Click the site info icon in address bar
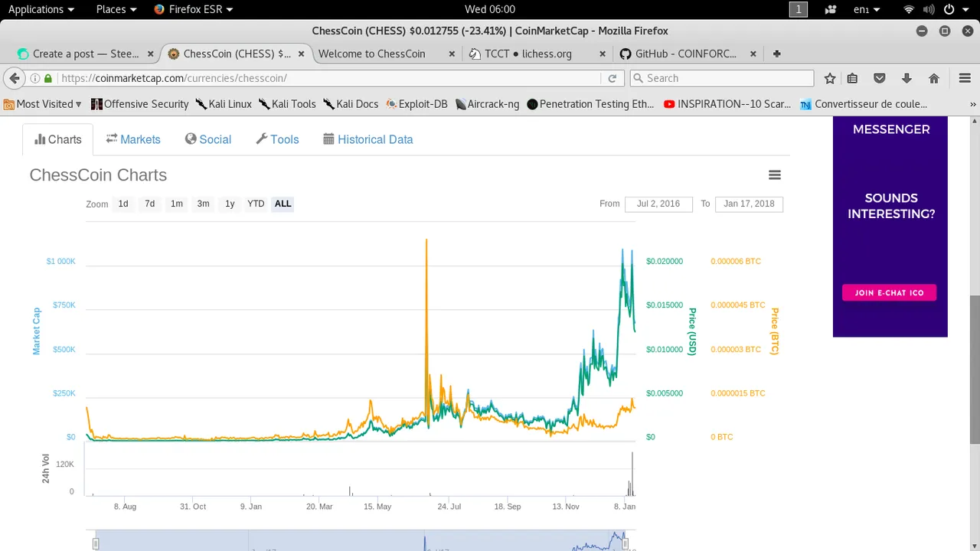The height and width of the screenshot is (551, 980). pyautogui.click(x=35, y=78)
